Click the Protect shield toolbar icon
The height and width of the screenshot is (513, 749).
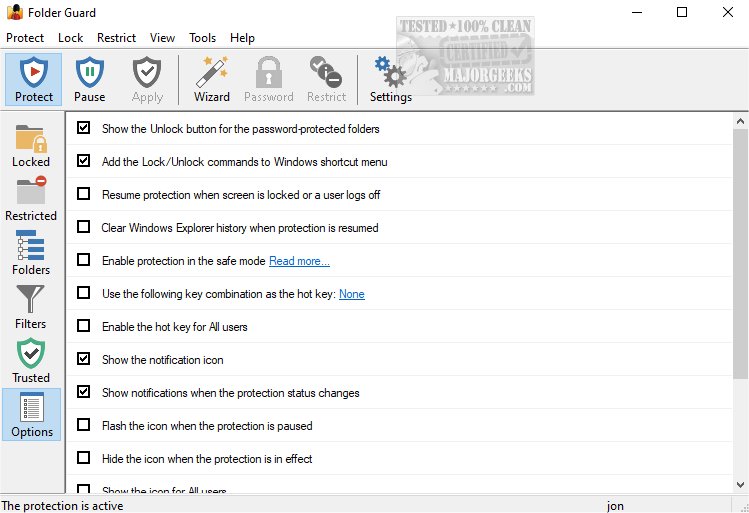[x=33, y=79]
